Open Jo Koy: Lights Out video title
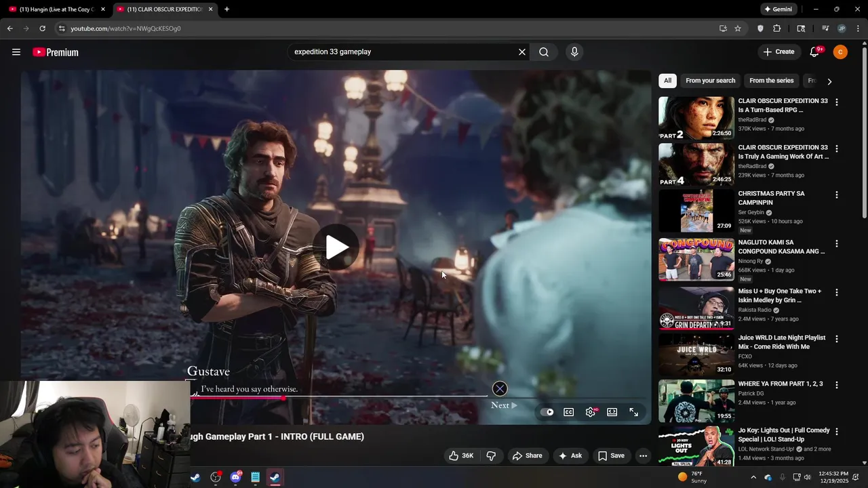This screenshot has width=868, height=488. point(784,434)
